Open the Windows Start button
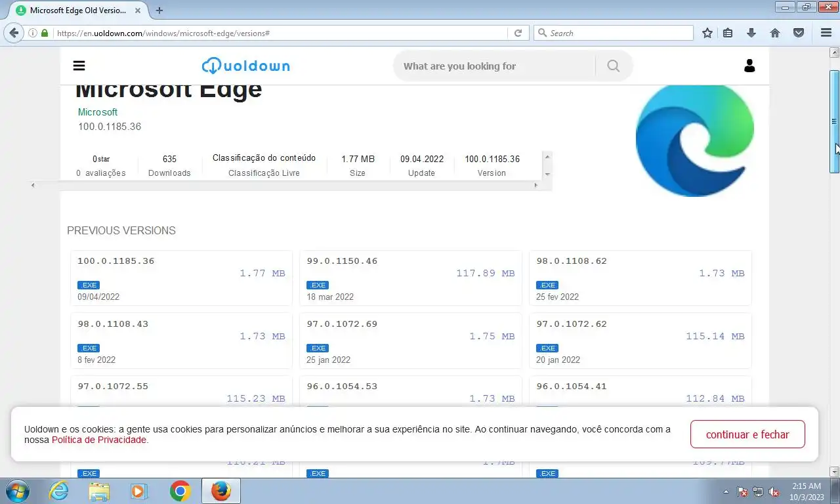Viewport: 840px width, 504px height. click(18, 491)
